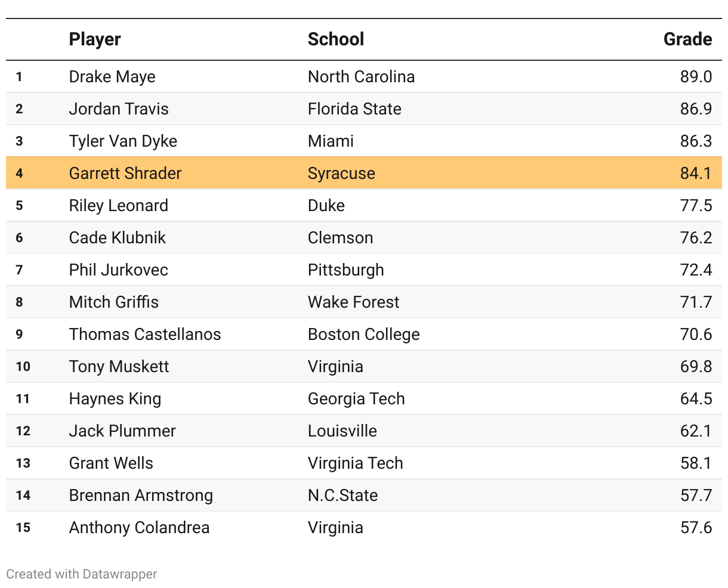Select the Florida State school cell
Image resolution: width=728 pixels, height=588 pixels.
point(354,109)
